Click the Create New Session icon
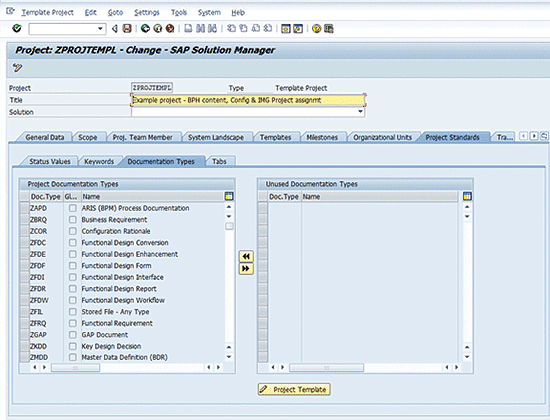 286,28
